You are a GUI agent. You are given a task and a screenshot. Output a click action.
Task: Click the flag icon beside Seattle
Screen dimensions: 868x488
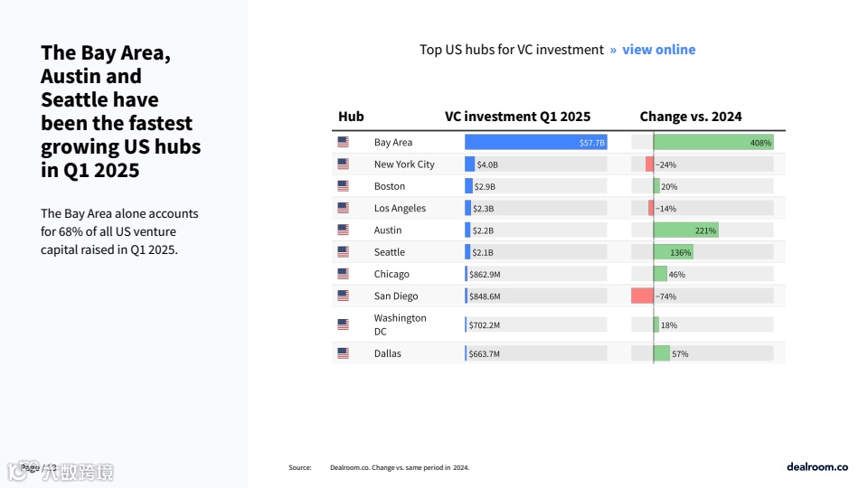point(343,252)
